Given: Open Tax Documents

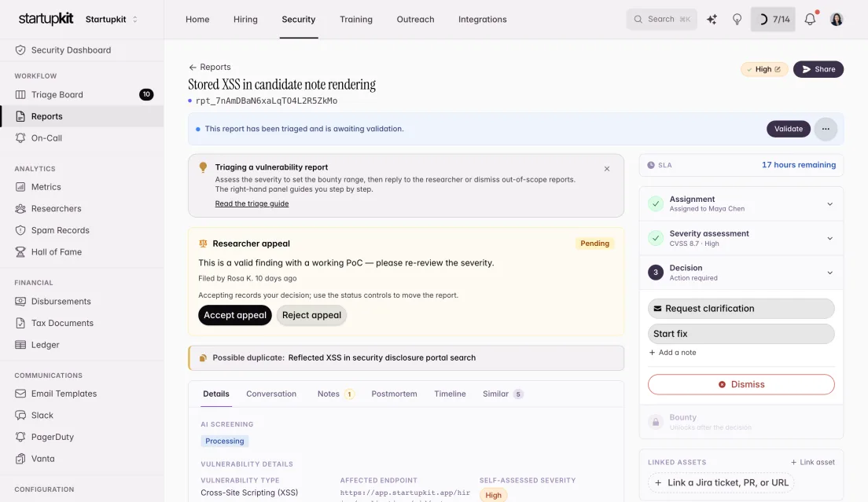Looking at the screenshot, I should pyautogui.click(x=82, y=323).
